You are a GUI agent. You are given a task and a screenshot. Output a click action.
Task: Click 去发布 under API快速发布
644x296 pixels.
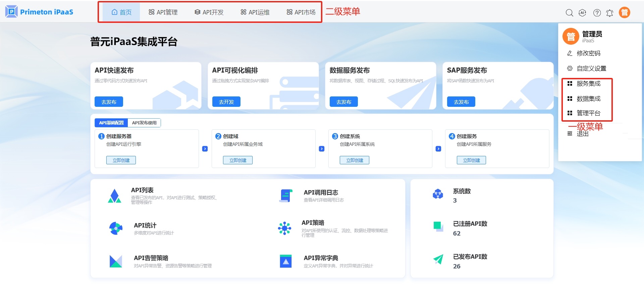(109, 102)
